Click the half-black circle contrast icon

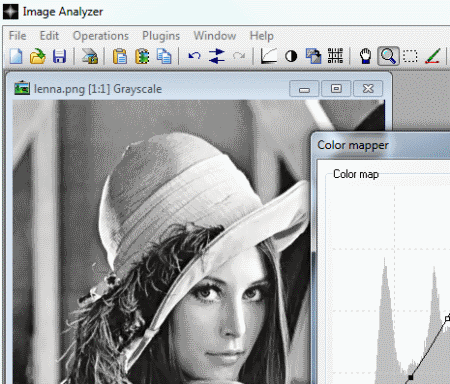(x=291, y=56)
